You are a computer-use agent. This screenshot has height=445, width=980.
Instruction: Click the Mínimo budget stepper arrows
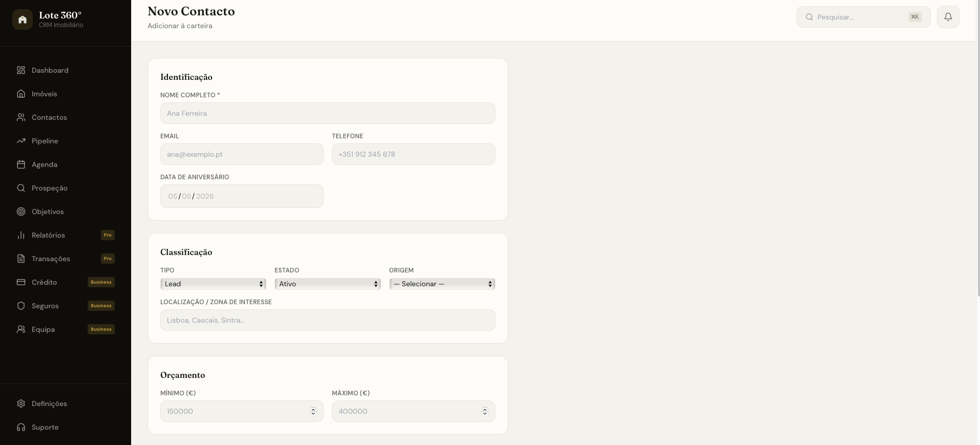tap(313, 411)
